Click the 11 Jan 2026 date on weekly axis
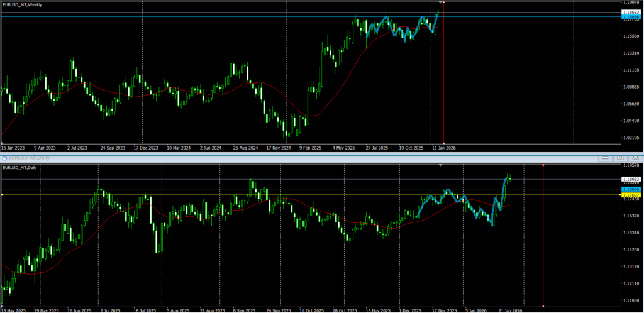The height and width of the screenshot is (313, 644). click(x=443, y=148)
